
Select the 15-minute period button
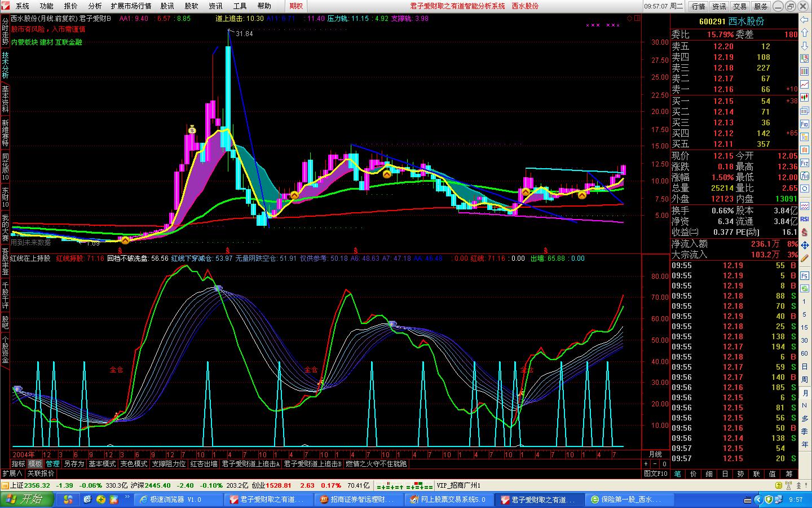point(804,327)
